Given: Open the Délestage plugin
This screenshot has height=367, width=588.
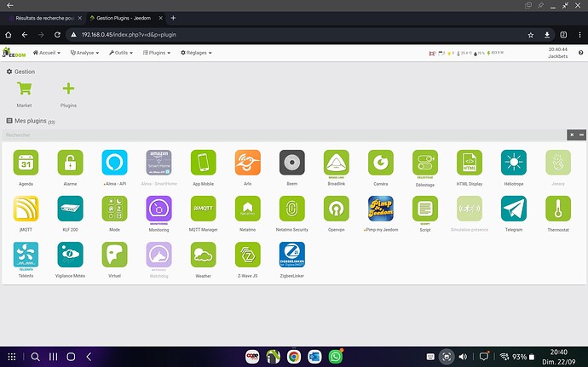Looking at the screenshot, I should tap(425, 163).
